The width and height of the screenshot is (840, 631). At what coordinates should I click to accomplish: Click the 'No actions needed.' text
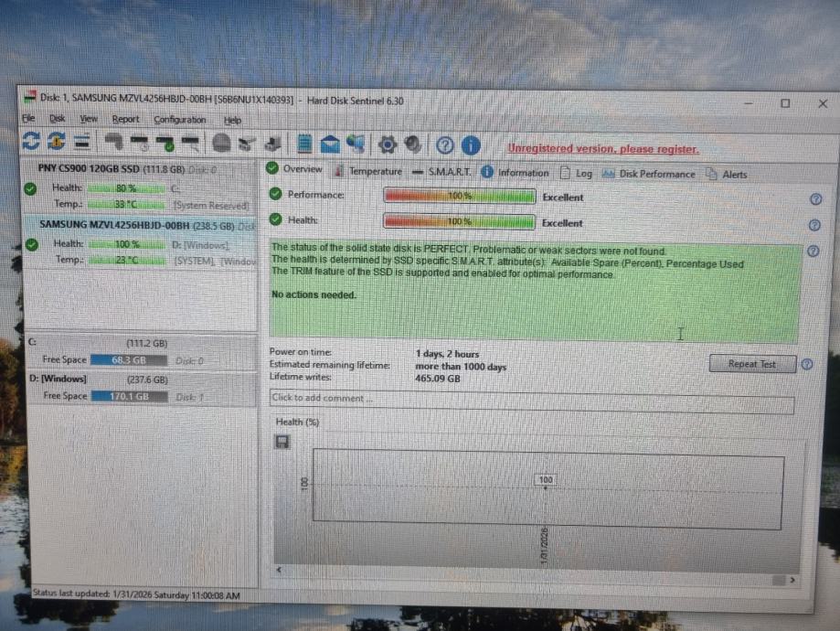coord(314,294)
